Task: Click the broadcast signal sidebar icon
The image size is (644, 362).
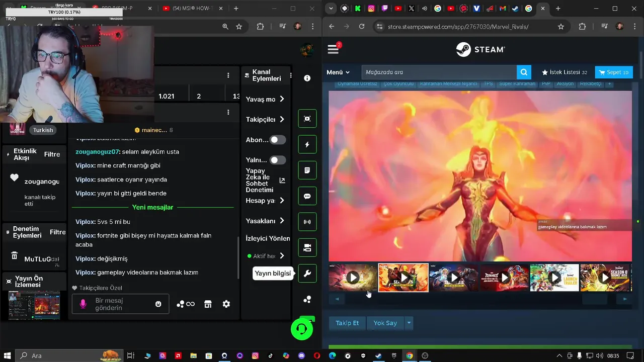Action: click(307, 222)
